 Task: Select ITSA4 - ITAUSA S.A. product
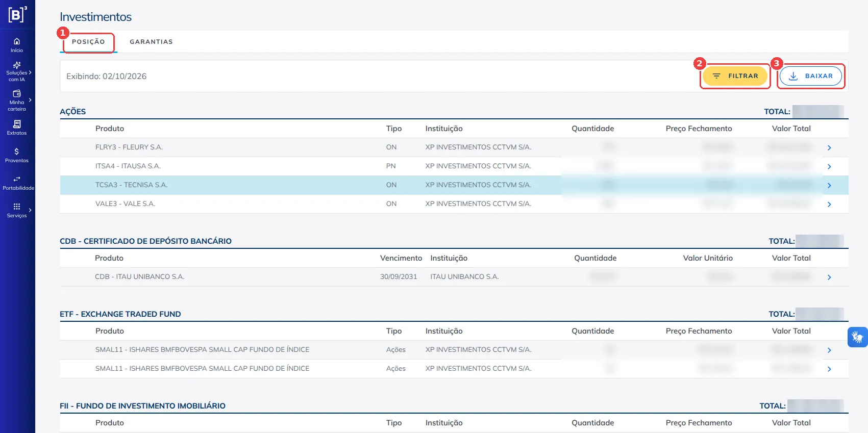[128, 166]
